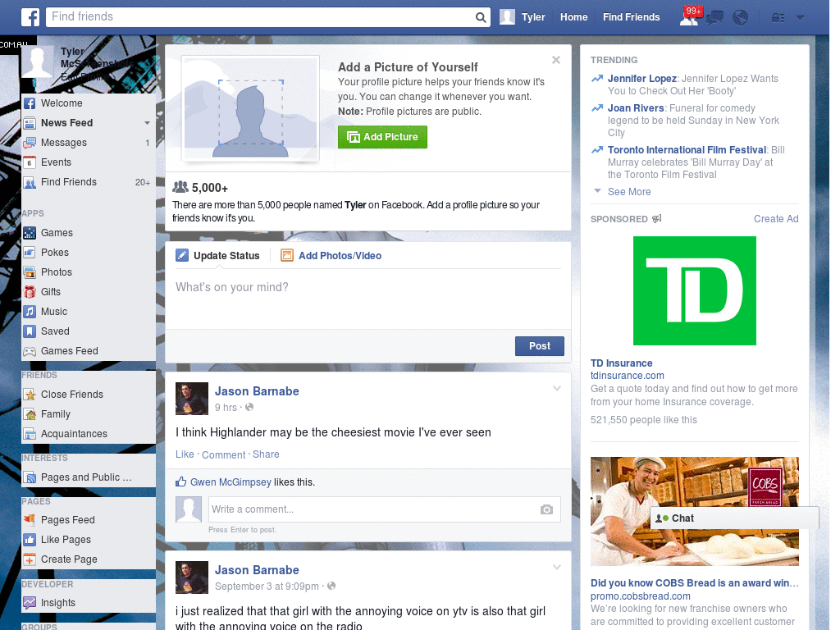This screenshot has width=840, height=630.
Task: Like the Highlander movie post
Action: 185,454
